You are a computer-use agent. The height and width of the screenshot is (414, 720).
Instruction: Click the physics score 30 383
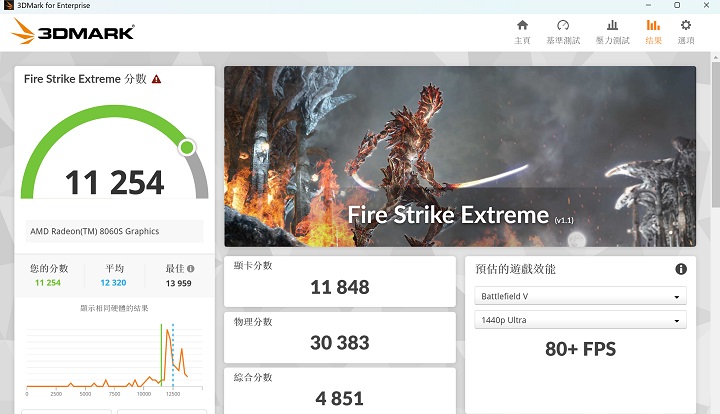[x=340, y=343]
